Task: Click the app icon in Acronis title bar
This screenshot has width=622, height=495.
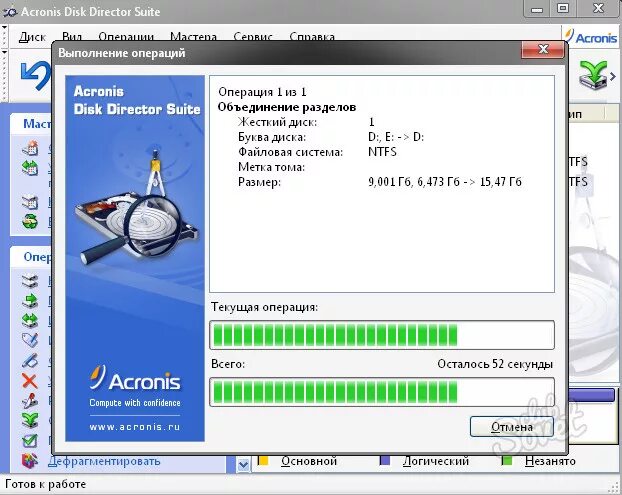Action: click(9, 12)
